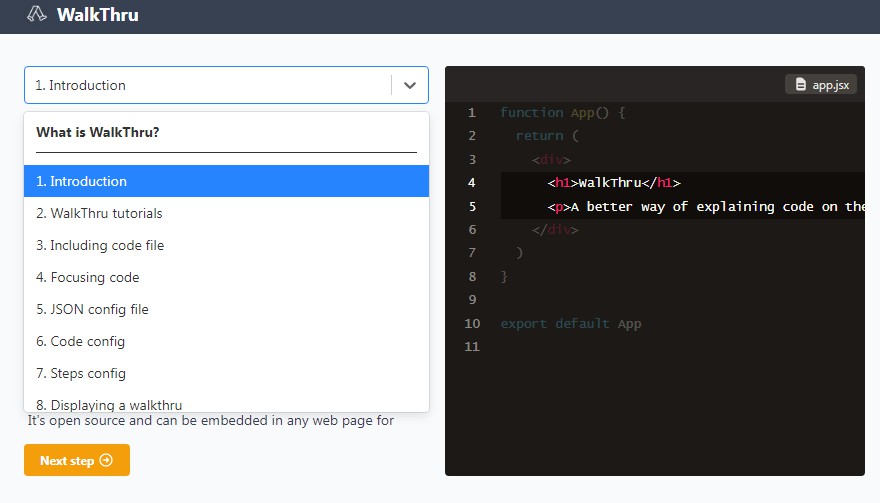Viewport: 880px width, 503px height.
Task: Click the WalkThru title in header
Action: (98, 15)
